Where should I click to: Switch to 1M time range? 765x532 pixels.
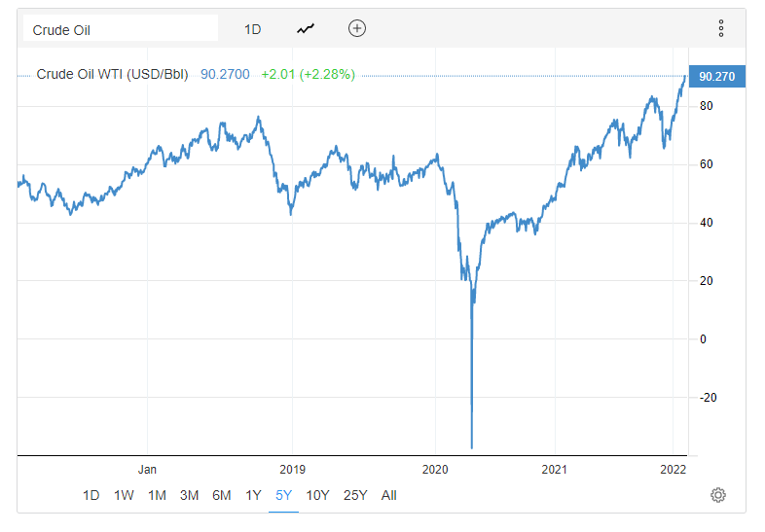pyautogui.click(x=157, y=495)
